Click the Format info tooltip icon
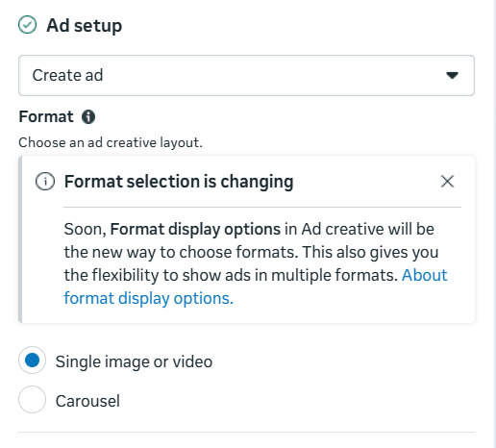The height and width of the screenshot is (448, 496). [x=88, y=116]
